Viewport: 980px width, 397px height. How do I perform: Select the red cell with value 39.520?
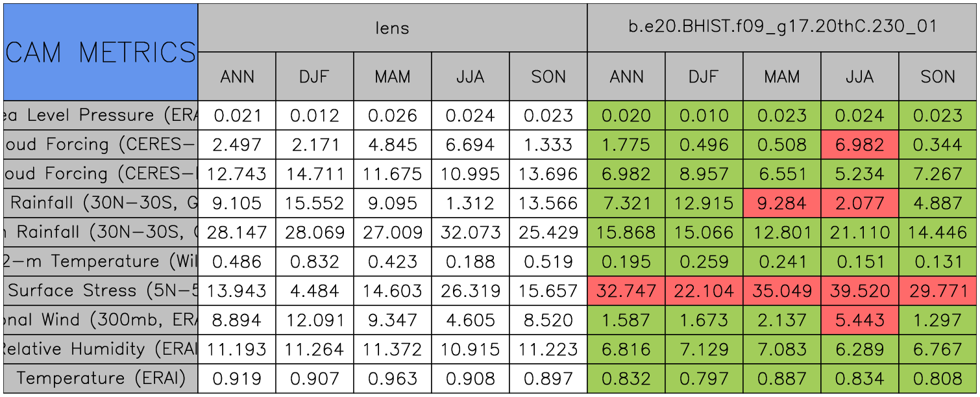click(860, 290)
